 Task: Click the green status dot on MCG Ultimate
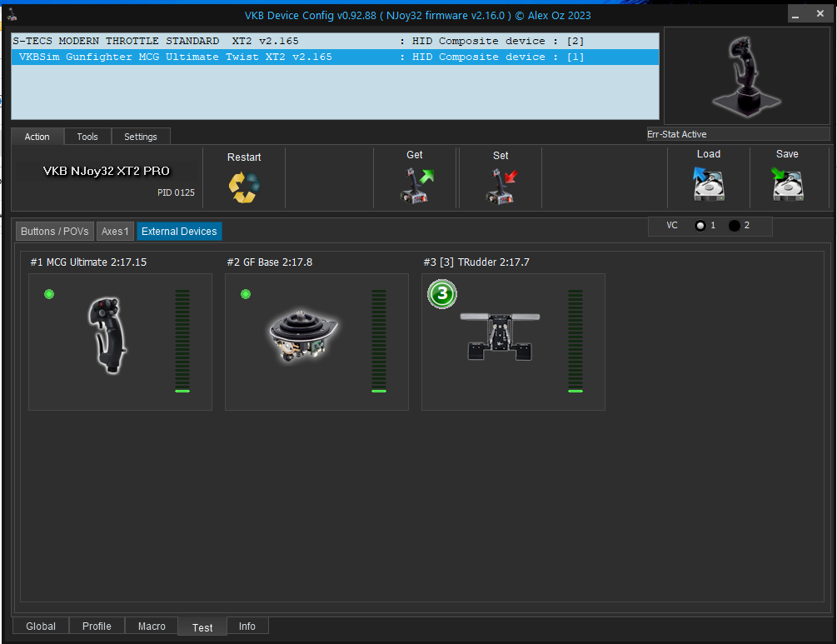pos(49,294)
